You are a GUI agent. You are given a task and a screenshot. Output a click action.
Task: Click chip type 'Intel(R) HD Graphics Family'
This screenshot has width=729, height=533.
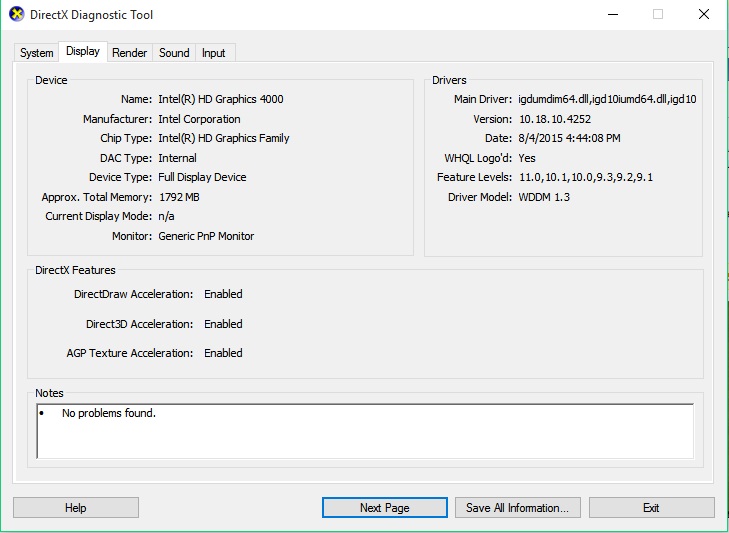click(x=224, y=138)
